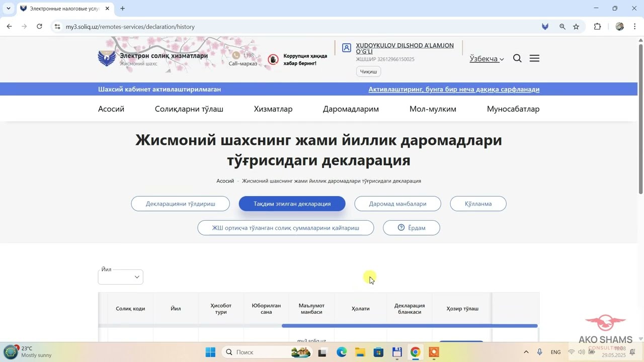Open the orange recorder app on taskbar

[x=434, y=352]
